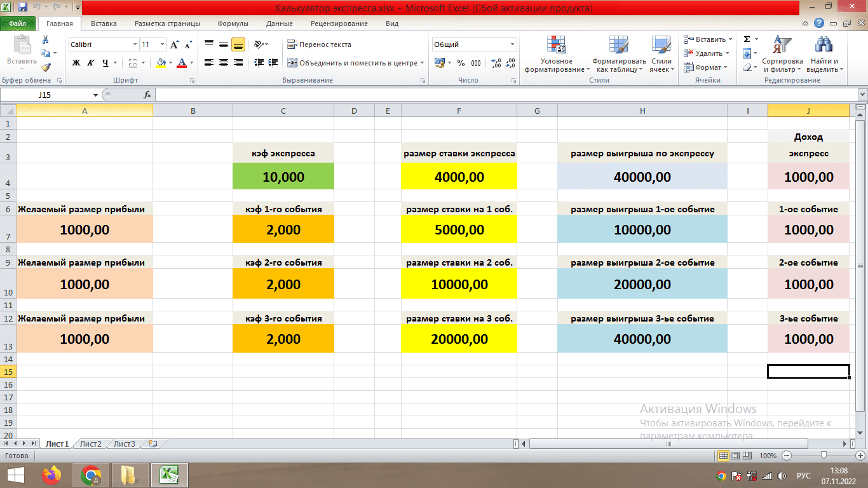Switch to the Лист2 sheet tab
Image resolution: width=868 pixels, height=488 pixels.
tap(91, 444)
